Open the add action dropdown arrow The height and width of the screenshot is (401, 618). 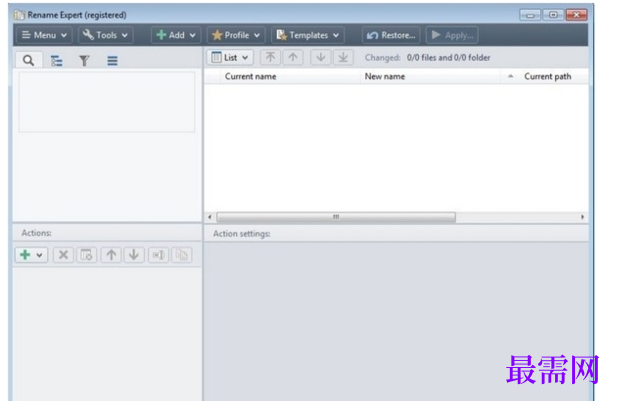pyautogui.click(x=39, y=255)
